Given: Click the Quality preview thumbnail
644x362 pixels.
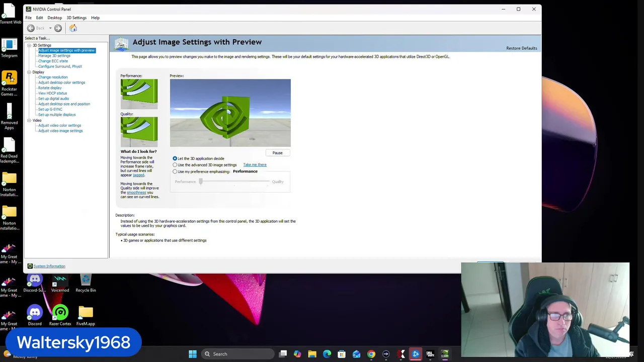Looking at the screenshot, I should click(139, 132).
